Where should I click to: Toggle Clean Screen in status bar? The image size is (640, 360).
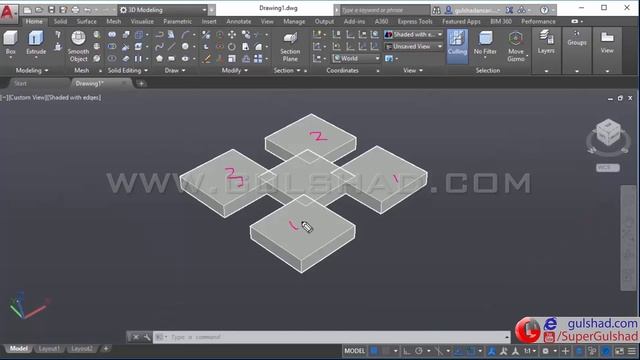click(x=620, y=351)
